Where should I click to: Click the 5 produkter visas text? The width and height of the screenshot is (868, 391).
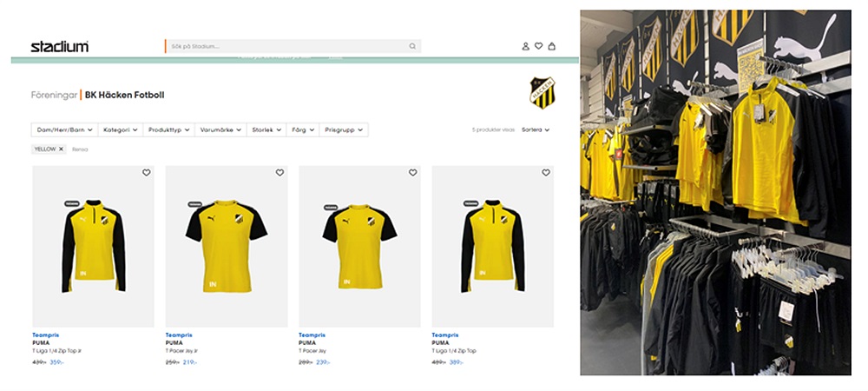[493, 129]
